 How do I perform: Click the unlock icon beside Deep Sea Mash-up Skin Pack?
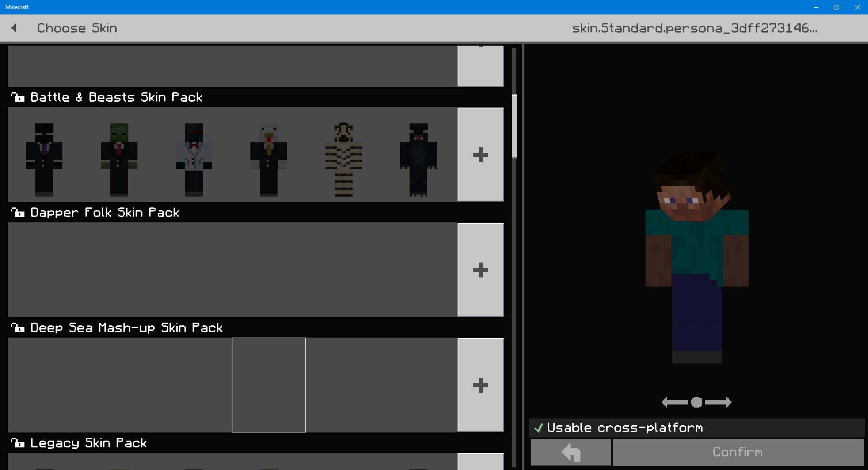click(18, 328)
